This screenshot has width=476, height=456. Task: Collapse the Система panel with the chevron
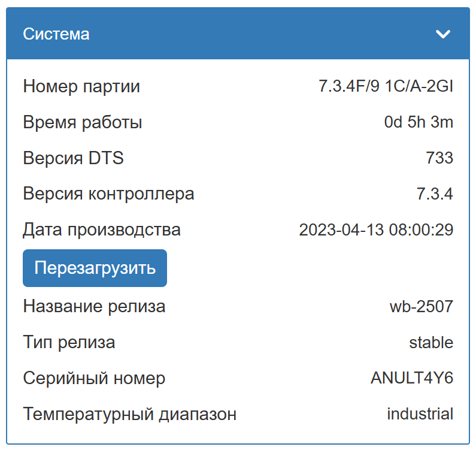coord(443,34)
